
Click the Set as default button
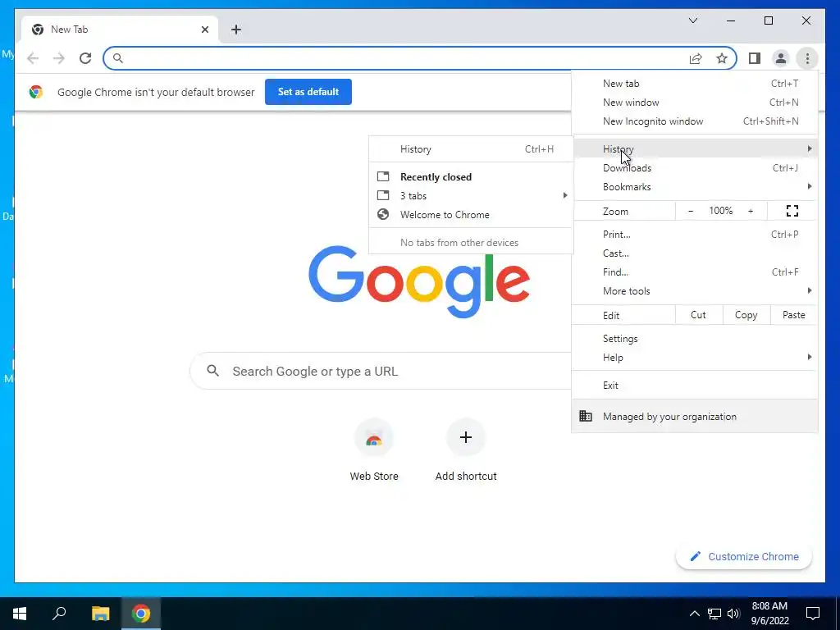(308, 92)
